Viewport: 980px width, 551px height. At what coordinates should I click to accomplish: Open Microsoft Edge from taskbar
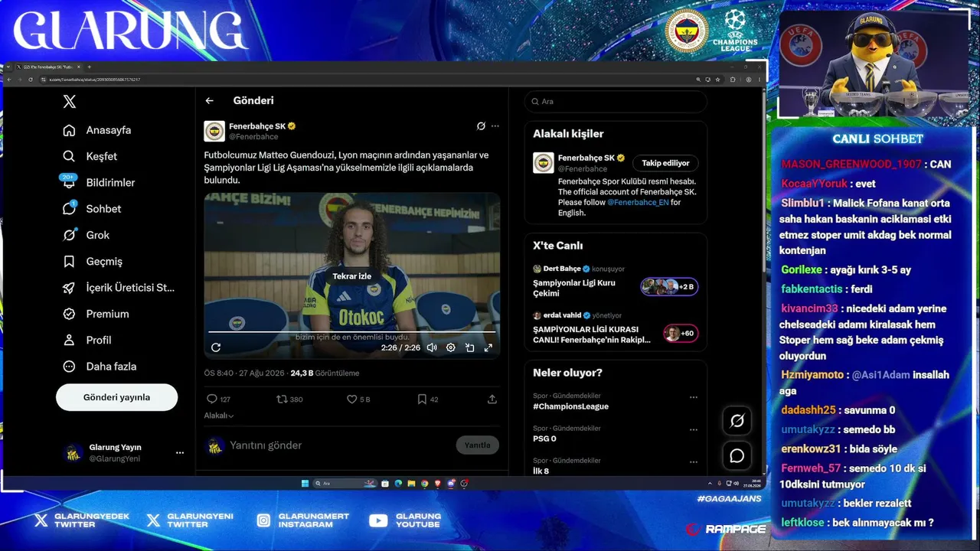coord(398,484)
